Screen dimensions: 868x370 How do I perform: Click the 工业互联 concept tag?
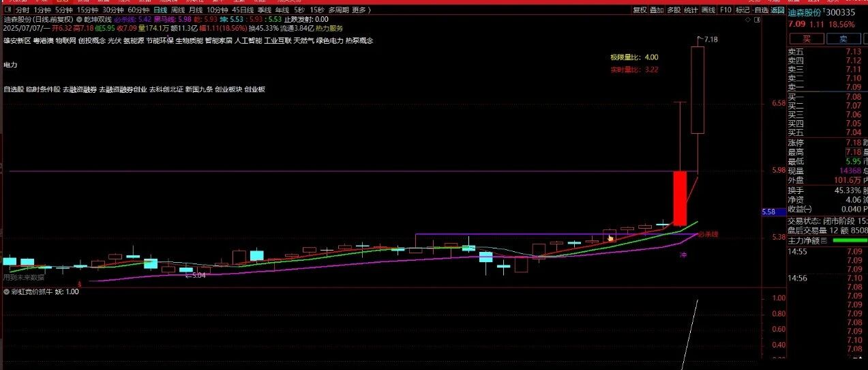click(x=278, y=41)
